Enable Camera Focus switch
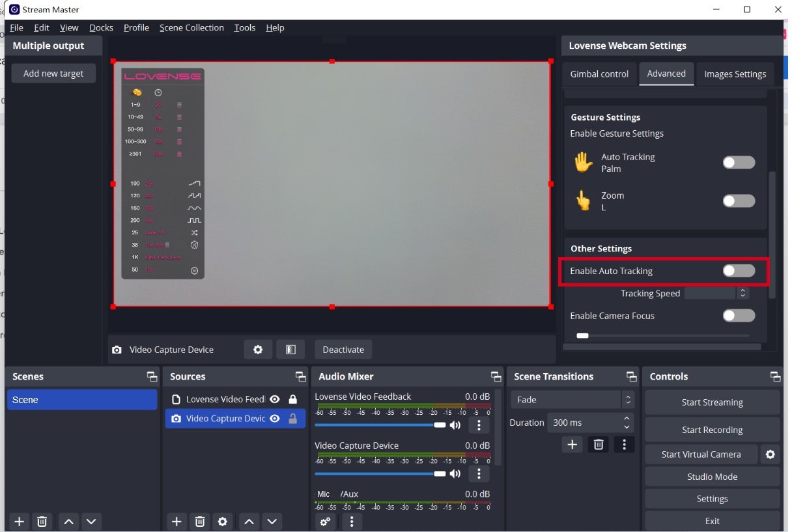Image resolution: width=792 pixels, height=532 pixels. point(739,316)
